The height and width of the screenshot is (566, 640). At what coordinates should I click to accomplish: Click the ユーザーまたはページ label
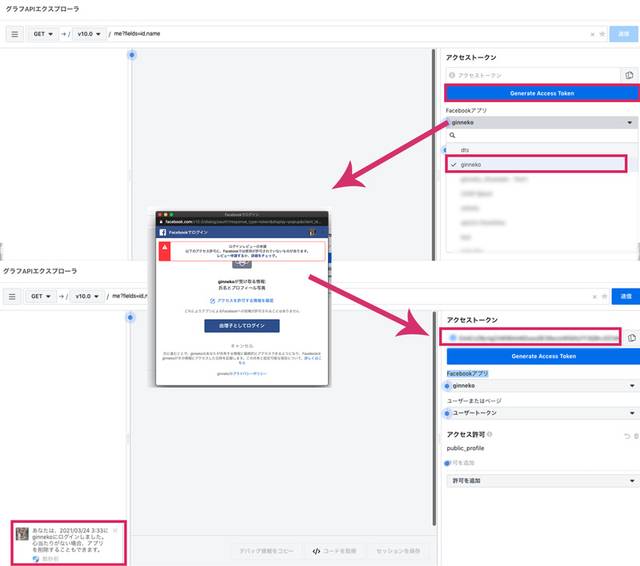[x=474, y=401]
